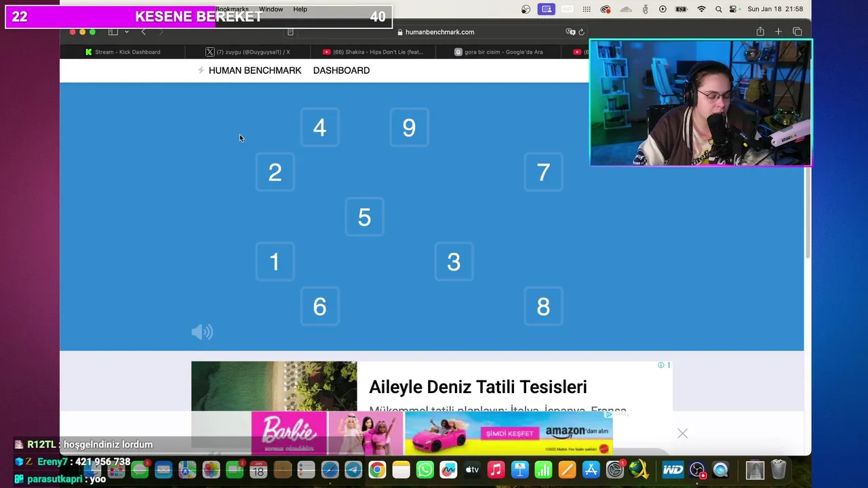Click the Barbie Amazon banner ad
Image resolution: width=868 pixels, height=488 pixels.
[x=432, y=433]
